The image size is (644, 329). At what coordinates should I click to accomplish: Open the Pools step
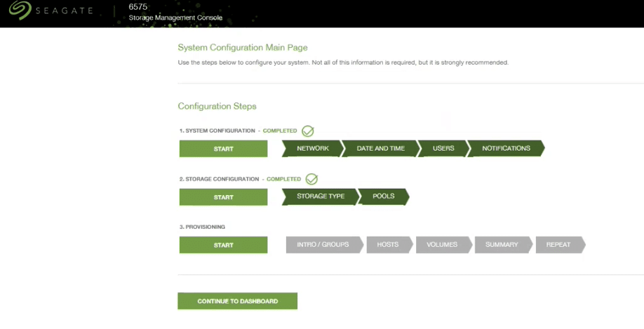[x=384, y=196]
